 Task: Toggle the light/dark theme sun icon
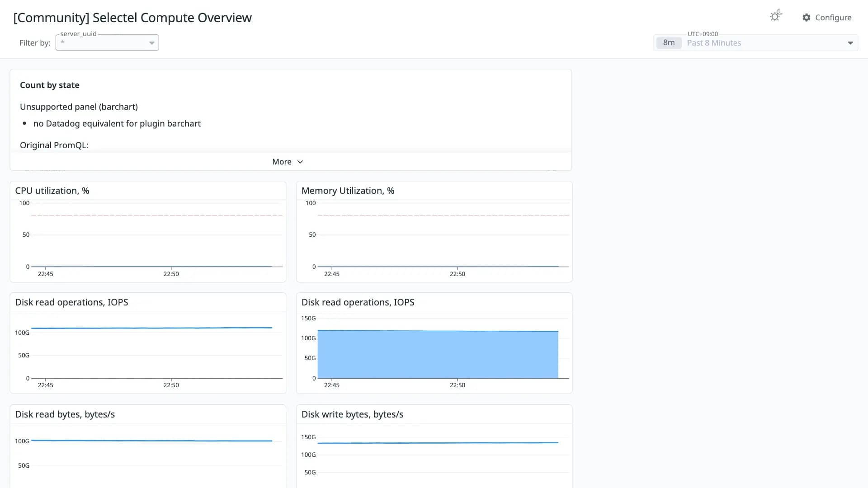776,16
